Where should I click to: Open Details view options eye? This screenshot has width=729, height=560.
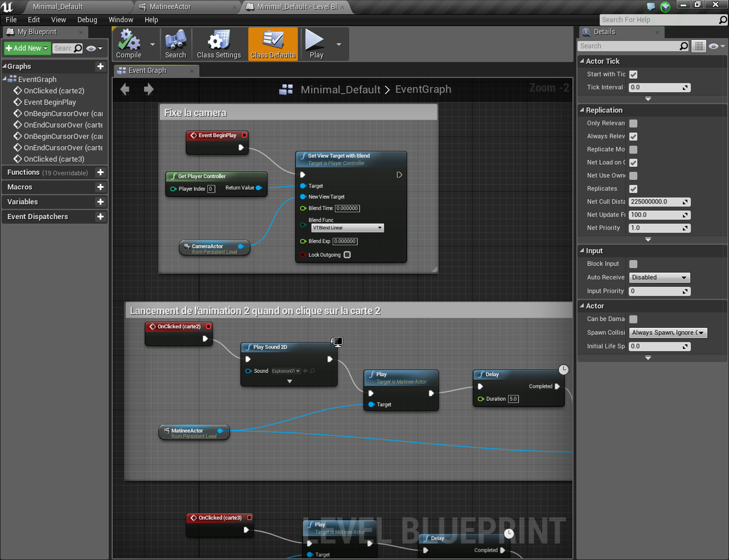[717, 46]
